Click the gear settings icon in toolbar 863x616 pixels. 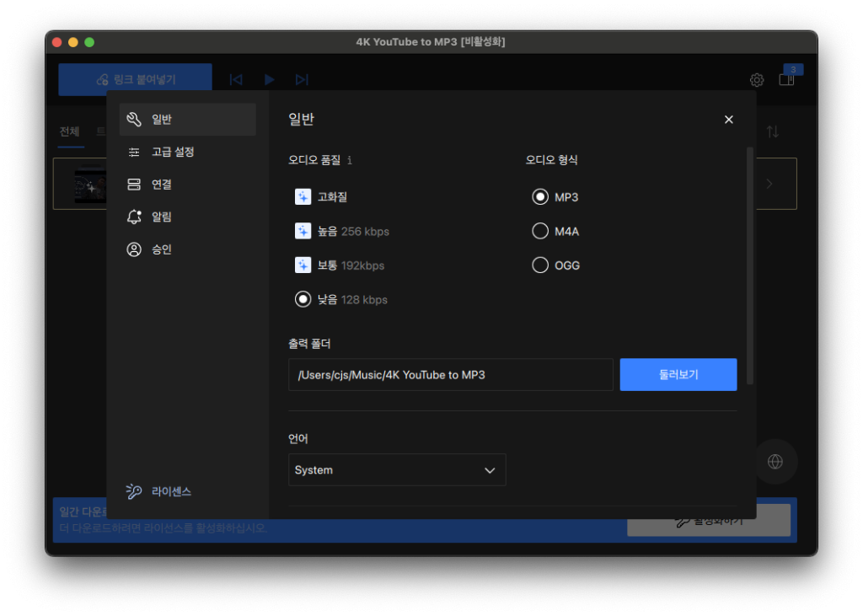[x=757, y=80]
